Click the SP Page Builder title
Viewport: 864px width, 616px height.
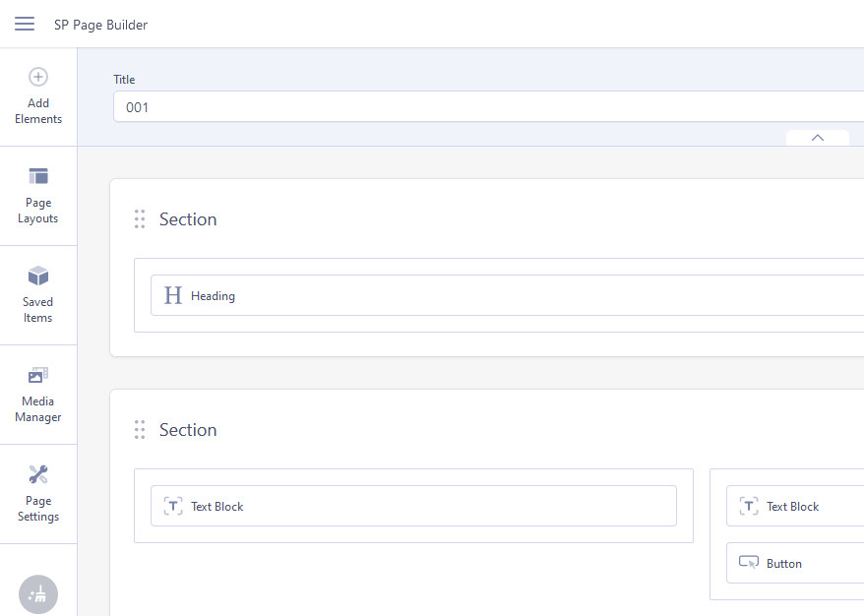click(100, 25)
